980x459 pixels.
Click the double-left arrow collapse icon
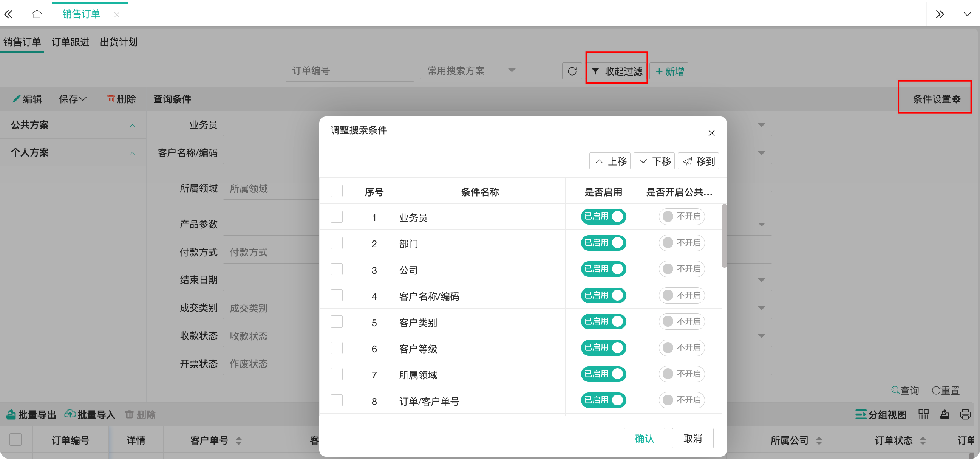[8, 14]
